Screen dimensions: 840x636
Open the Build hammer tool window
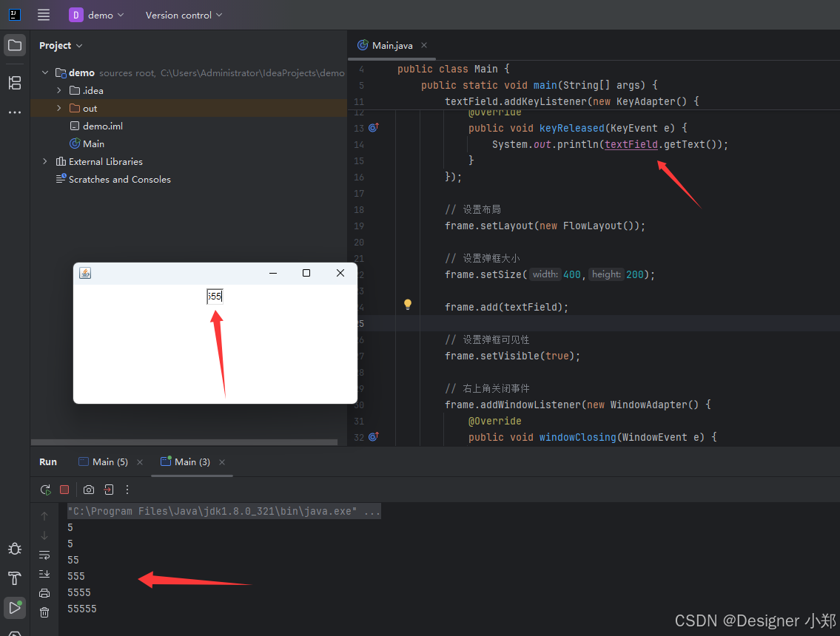pos(15,578)
